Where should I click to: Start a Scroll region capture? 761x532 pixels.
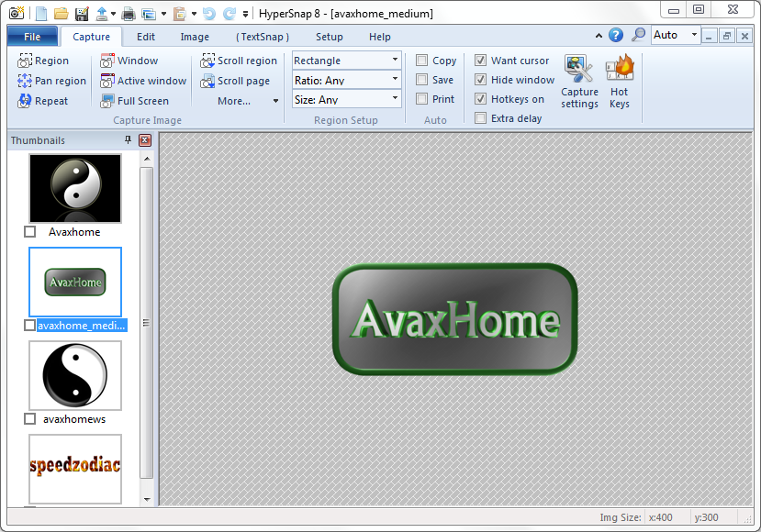click(x=239, y=61)
